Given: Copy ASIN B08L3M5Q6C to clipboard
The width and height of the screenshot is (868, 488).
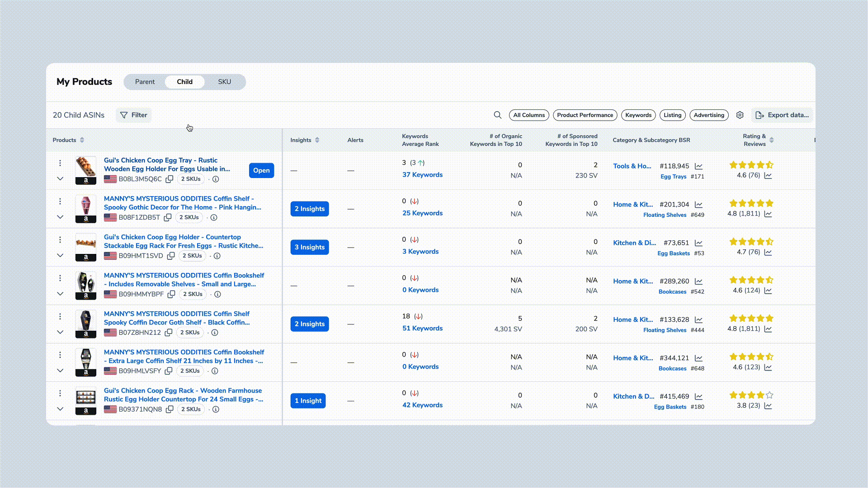Looking at the screenshot, I should 170,179.
